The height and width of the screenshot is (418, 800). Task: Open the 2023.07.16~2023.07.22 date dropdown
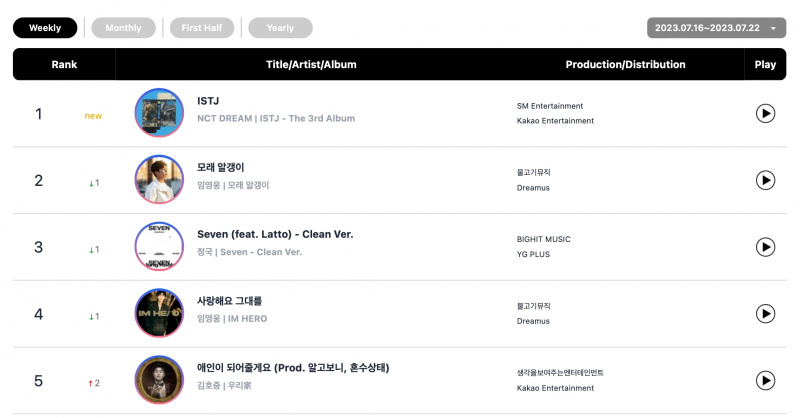716,28
